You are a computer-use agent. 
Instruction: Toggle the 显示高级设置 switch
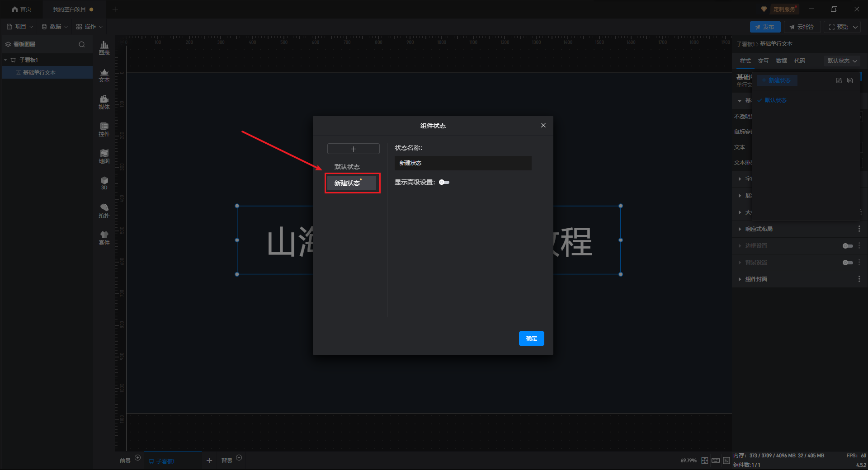444,183
